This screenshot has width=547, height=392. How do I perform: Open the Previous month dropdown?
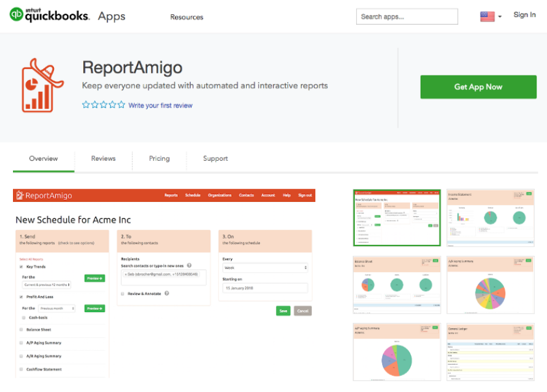[x=57, y=308]
